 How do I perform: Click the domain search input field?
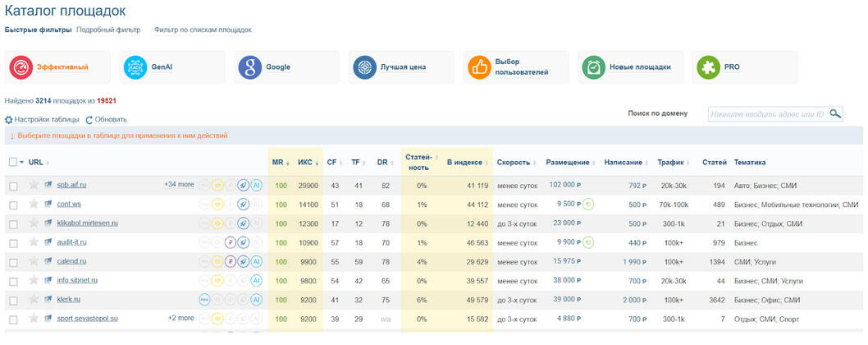(x=766, y=114)
